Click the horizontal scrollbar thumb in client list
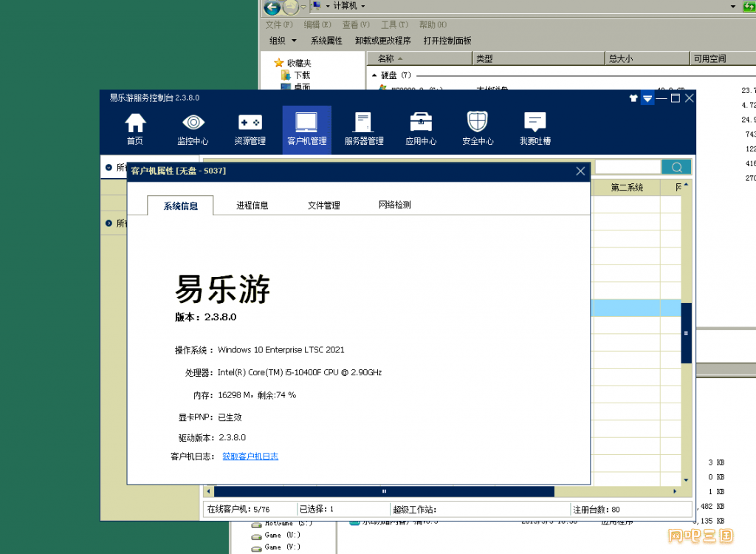 384,491
